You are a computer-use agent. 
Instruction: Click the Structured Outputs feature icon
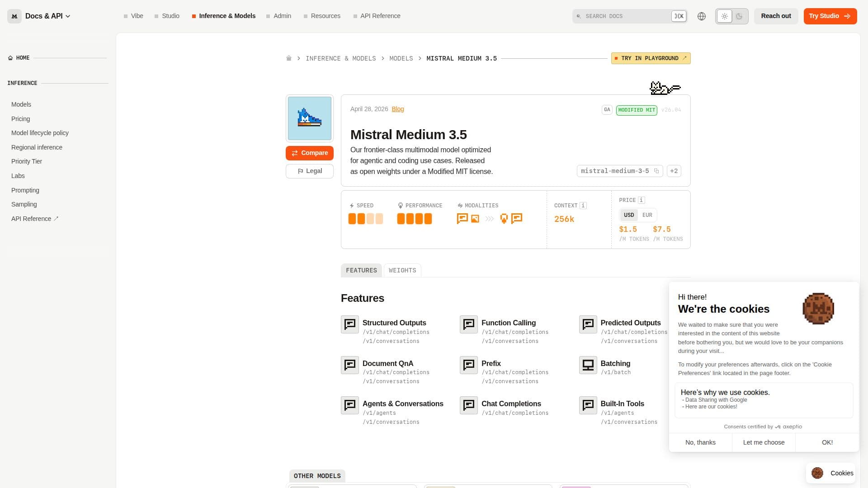pos(350,324)
